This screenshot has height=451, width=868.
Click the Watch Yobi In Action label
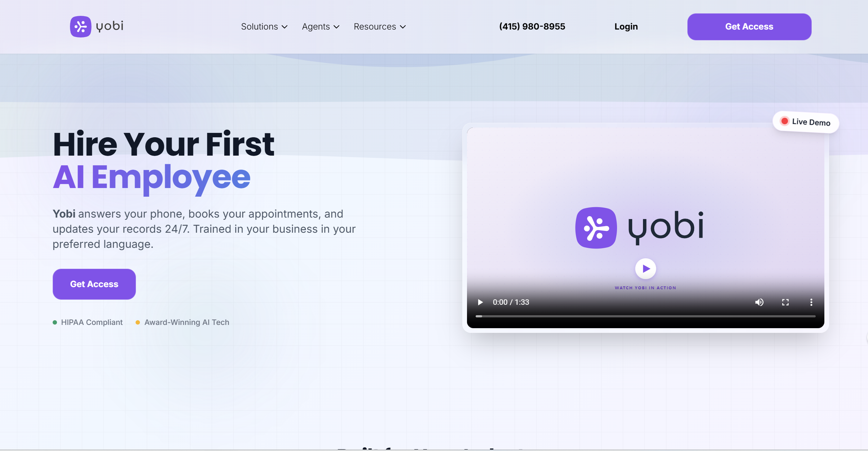point(646,288)
